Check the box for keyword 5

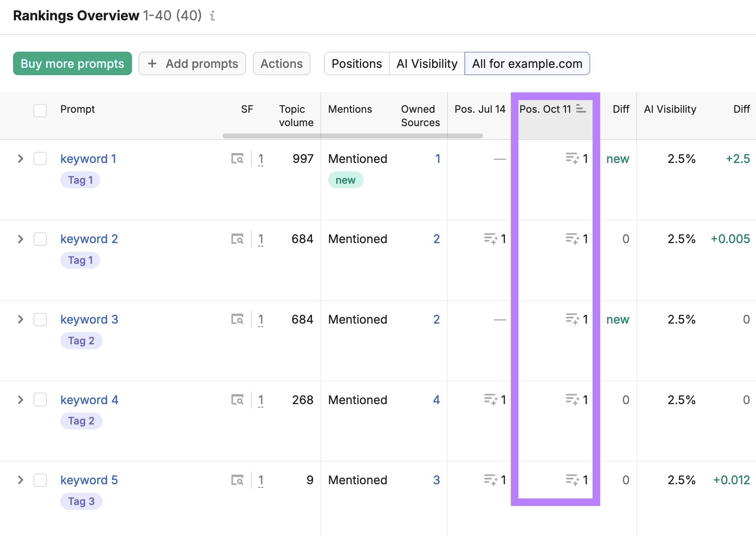(40, 480)
